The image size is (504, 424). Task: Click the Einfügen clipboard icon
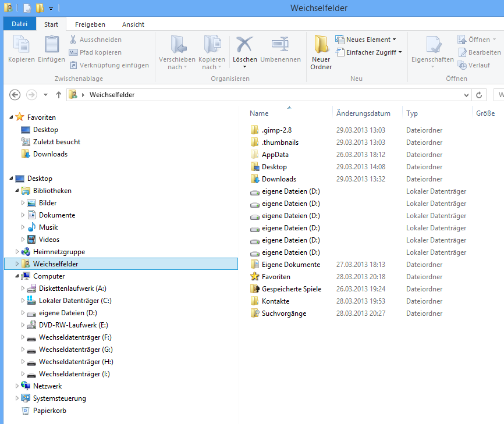point(51,44)
